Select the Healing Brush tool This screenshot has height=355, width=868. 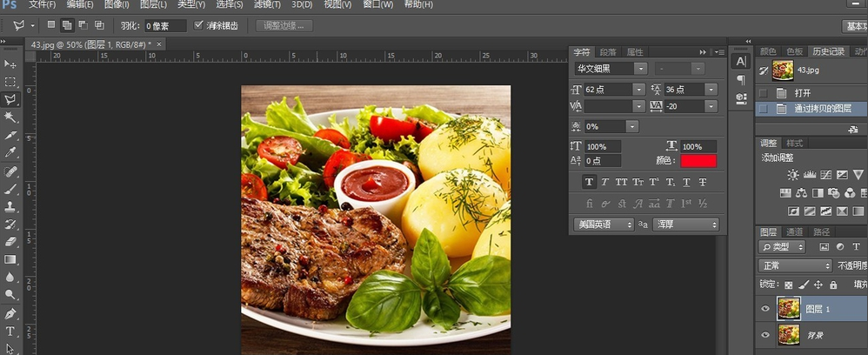tap(10, 171)
